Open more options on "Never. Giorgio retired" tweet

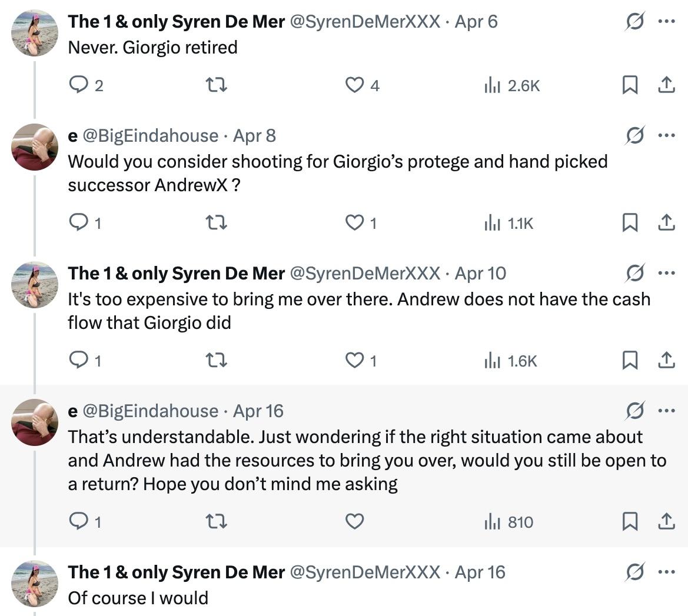[x=666, y=21]
